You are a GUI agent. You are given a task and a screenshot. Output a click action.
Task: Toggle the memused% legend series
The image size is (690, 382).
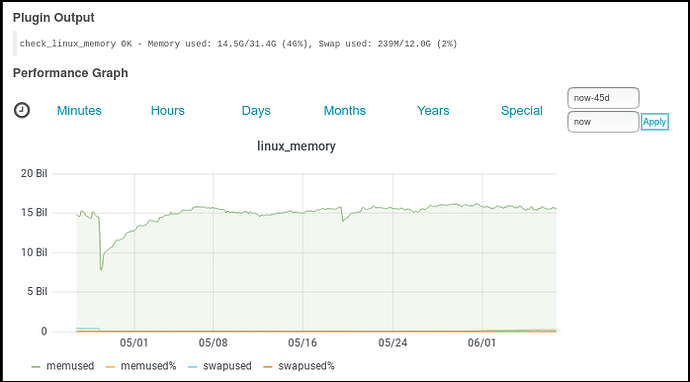(x=148, y=366)
